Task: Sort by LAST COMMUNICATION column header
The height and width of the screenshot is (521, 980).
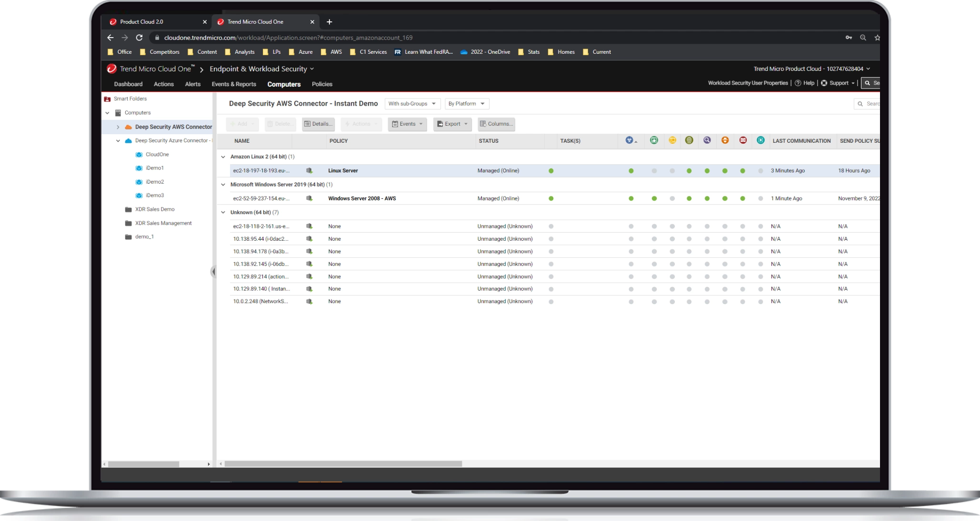Action: [801, 141]
